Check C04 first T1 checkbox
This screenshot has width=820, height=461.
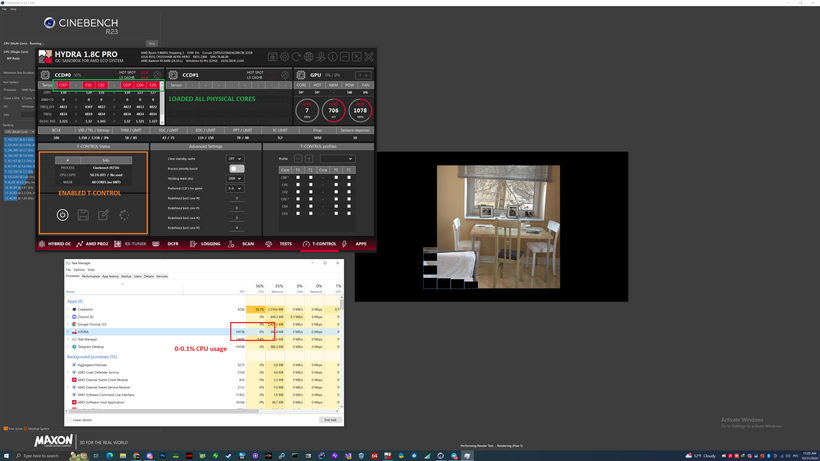(x=311, y=206)
